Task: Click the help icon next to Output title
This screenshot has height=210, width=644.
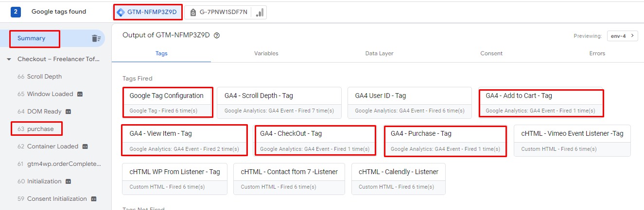Action: (217, 35)
